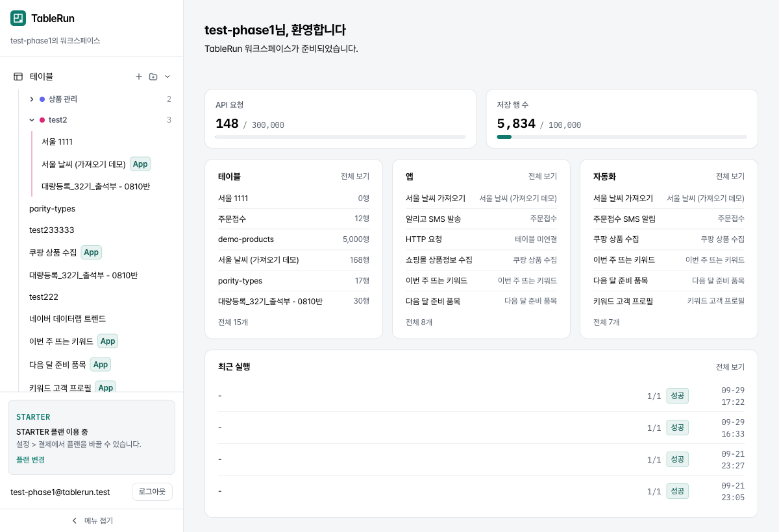Open 주문접수 SMS 알림 automation row
779x532 pixels.
pos(669,219)
